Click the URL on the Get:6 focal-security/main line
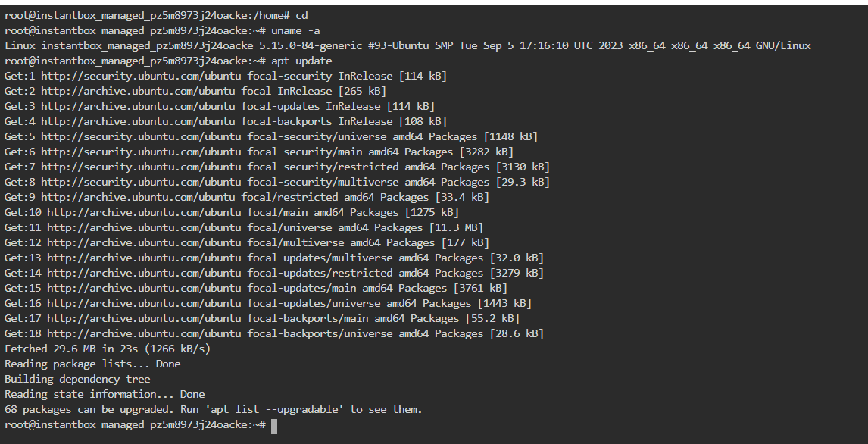 pyautogui.click(x=141, y=152)
